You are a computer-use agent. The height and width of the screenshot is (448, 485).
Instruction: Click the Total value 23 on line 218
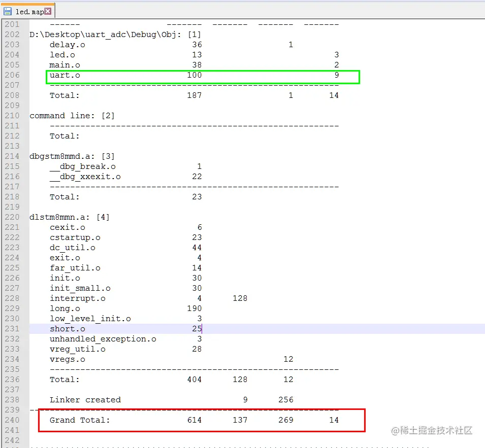pyautogui.click(x=197, y=197)
